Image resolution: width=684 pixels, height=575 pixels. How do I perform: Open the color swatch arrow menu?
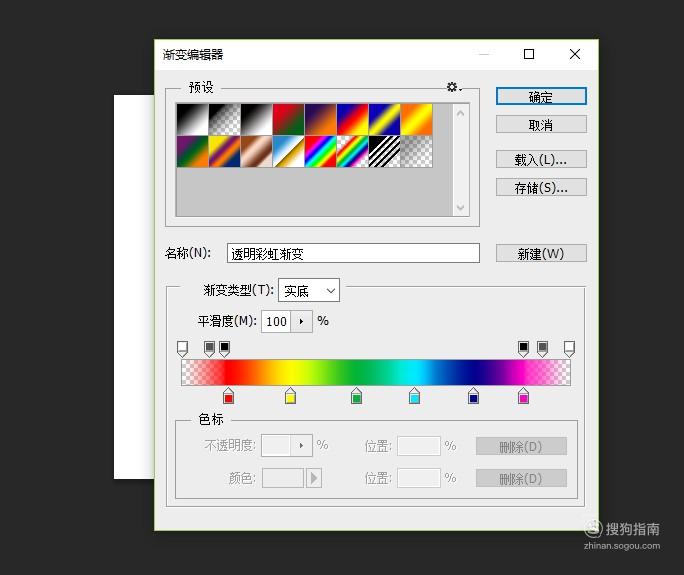coord(314,478)
